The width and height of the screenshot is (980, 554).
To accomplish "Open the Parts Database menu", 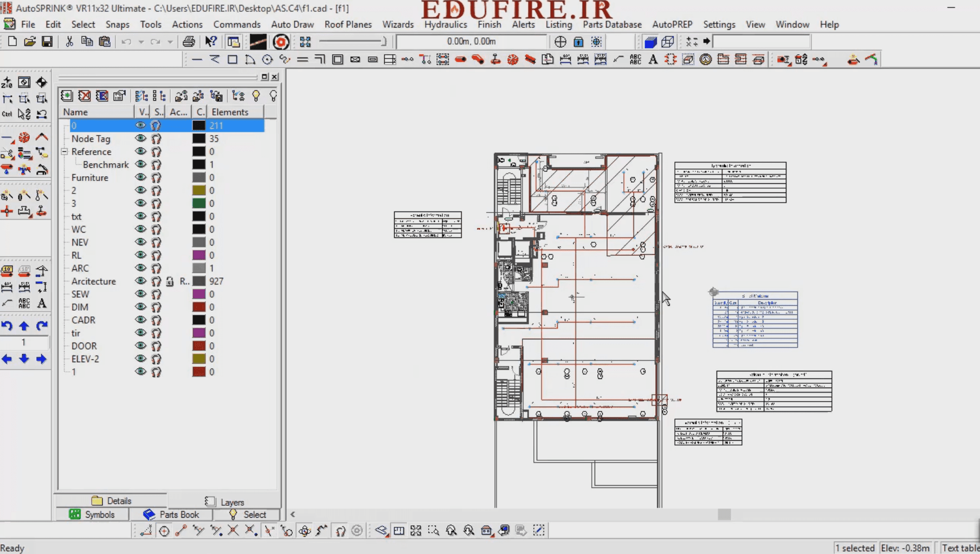I will tap(612, 24).
